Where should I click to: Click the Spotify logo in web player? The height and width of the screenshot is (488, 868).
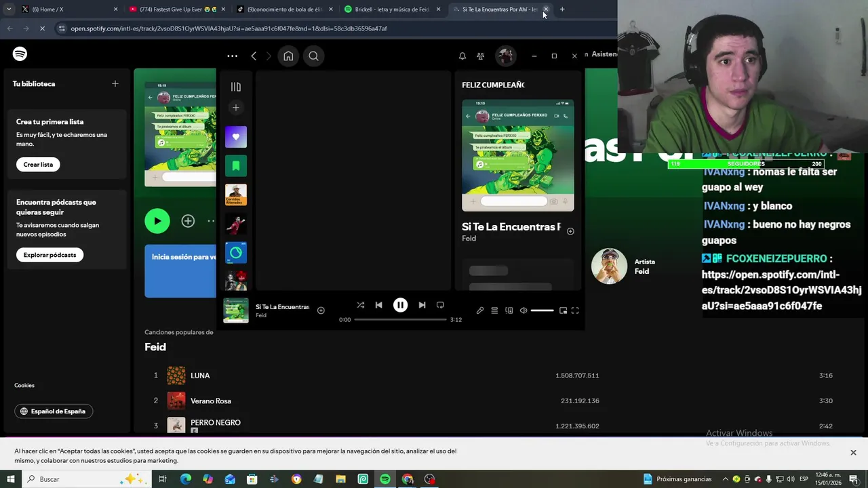click(20, 54)
